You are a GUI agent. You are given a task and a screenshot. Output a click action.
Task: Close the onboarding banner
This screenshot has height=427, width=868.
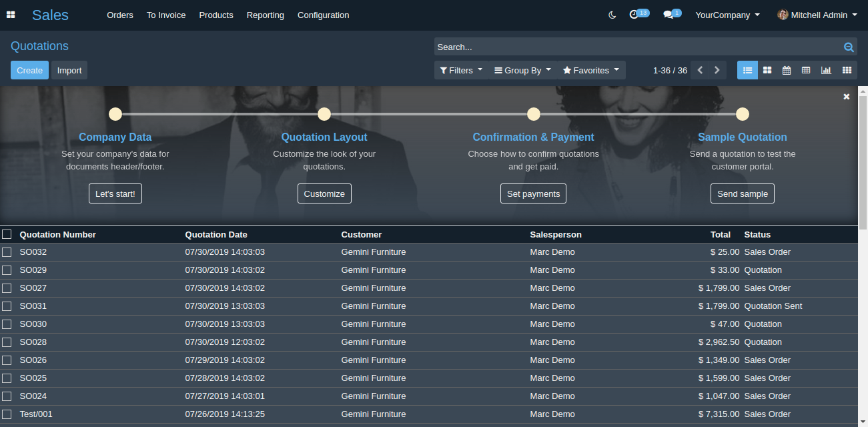pyautogui.click(x=847, y=97)
